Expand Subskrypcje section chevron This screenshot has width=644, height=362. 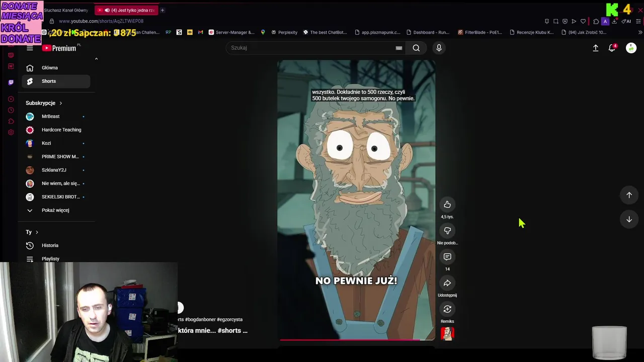tap(60, 103)
